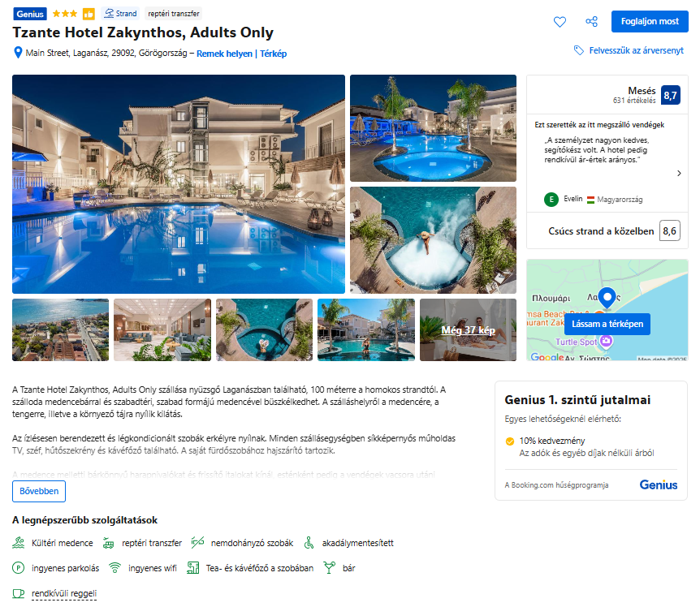Image resolution: width=700 pixels, height=607 pixels.
Task: Click the price match tag icon
Action: tap(578, 50)
